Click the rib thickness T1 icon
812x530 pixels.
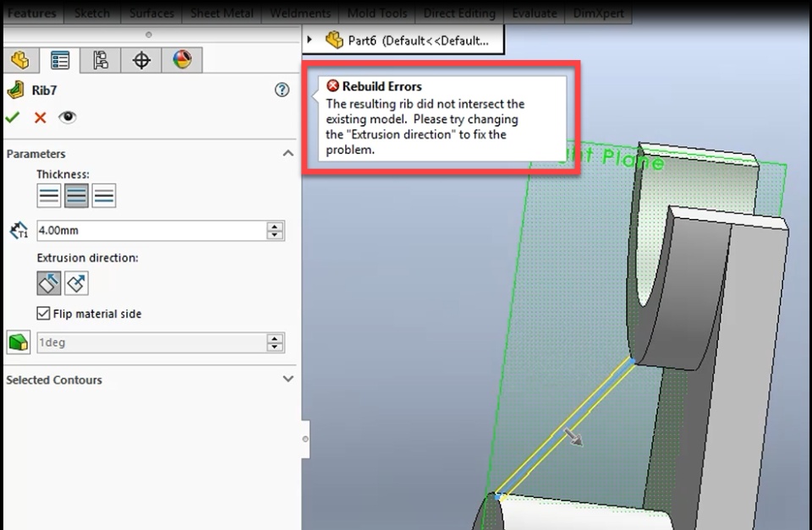(x=19, y=230)
